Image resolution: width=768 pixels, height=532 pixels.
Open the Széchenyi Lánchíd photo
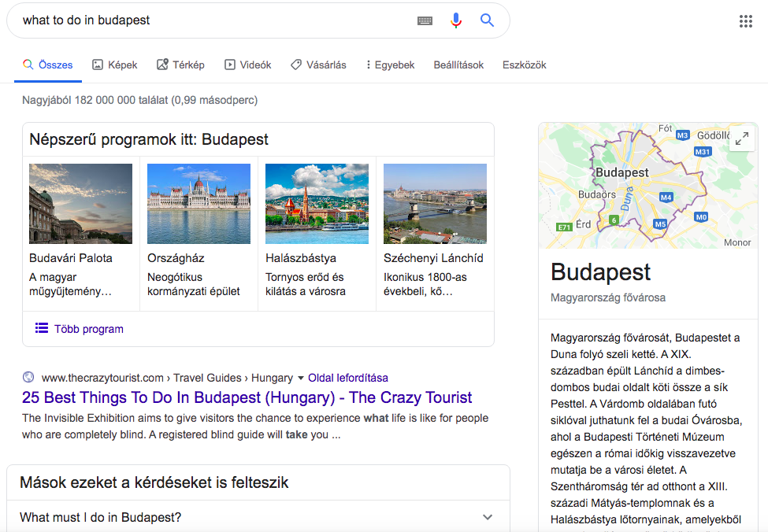coord(435,204)
